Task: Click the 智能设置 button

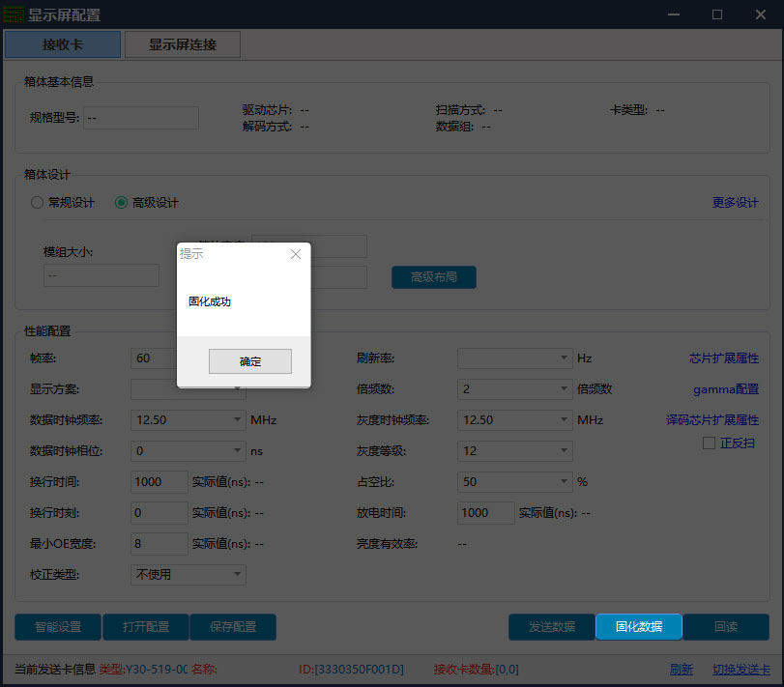Action: pos(58,627)
